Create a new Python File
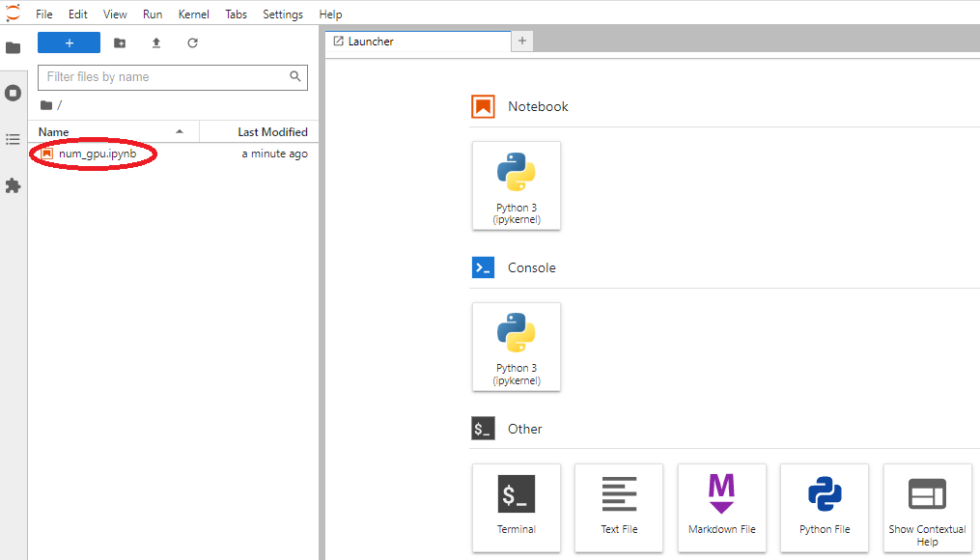The width and height of the screenshot is (980, 560). [x=825, y=507]
